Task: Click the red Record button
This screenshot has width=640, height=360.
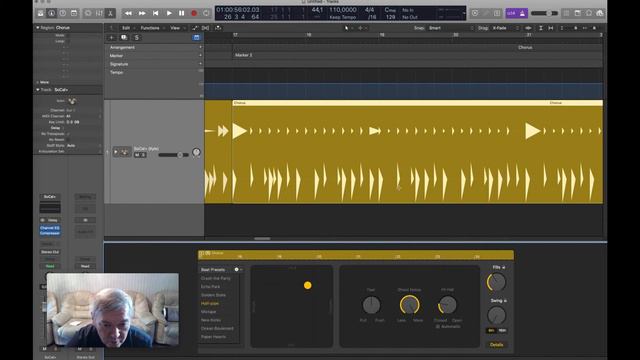Action: tap(194, 13)
